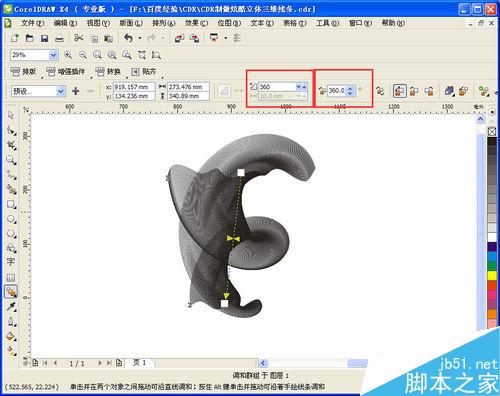The image size is (500, 396).
Task: Click the Import icon
Action: (179, 38)
